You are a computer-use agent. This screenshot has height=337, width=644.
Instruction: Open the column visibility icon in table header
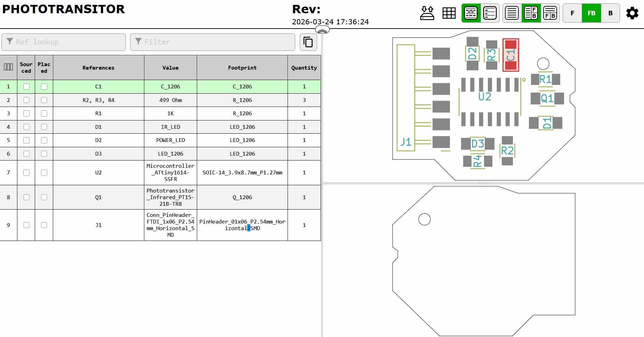pos(8,67)
